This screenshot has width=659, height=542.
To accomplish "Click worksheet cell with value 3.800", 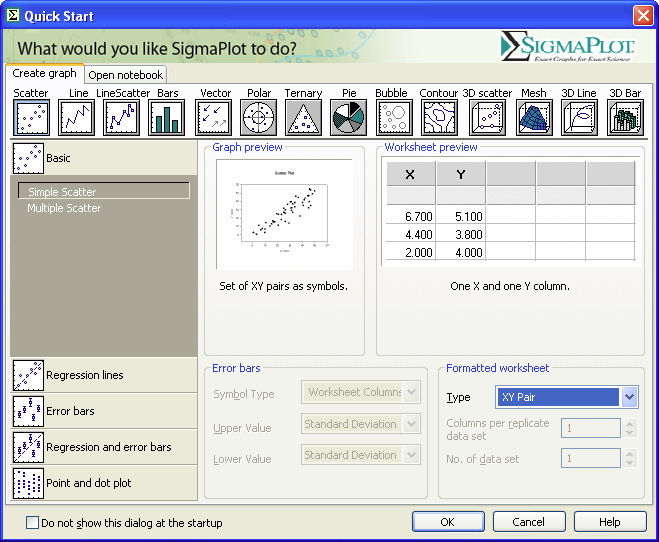I will click(461, 234).
